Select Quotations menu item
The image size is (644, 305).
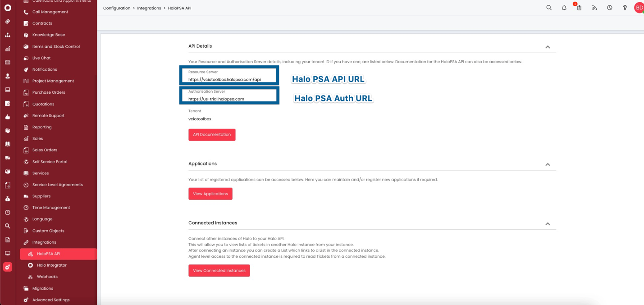[43, 104]
